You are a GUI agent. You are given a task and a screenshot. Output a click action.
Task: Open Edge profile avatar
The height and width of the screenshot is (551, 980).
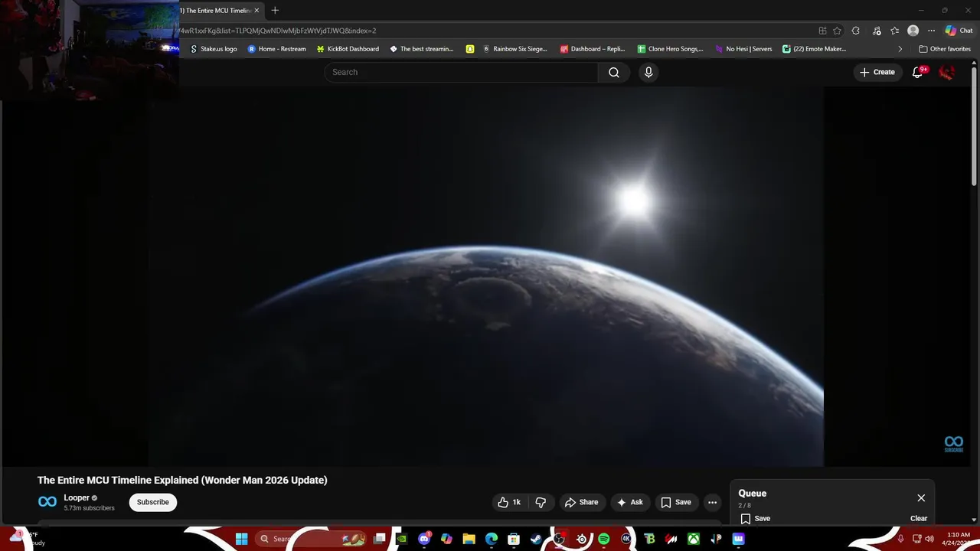[x=913, y=31]
